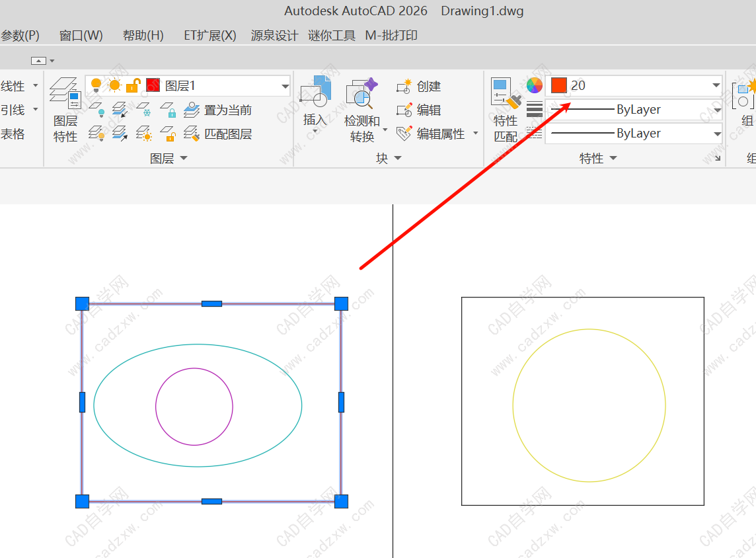This screenshot has width=756, height=558.
Task: Open the object color 20 dropdown
Action: (716, 85)
